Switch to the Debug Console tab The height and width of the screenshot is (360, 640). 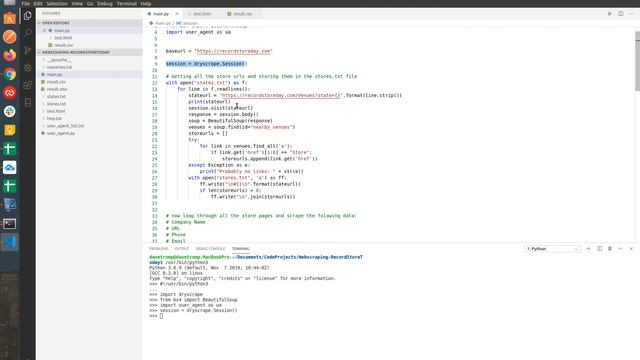coord(210,249)
